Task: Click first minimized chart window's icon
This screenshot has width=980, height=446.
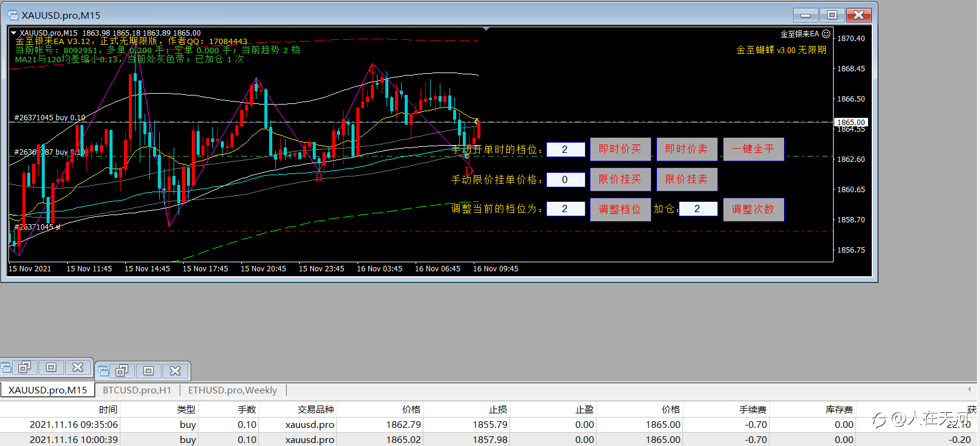Action: [x=6, y=367]
